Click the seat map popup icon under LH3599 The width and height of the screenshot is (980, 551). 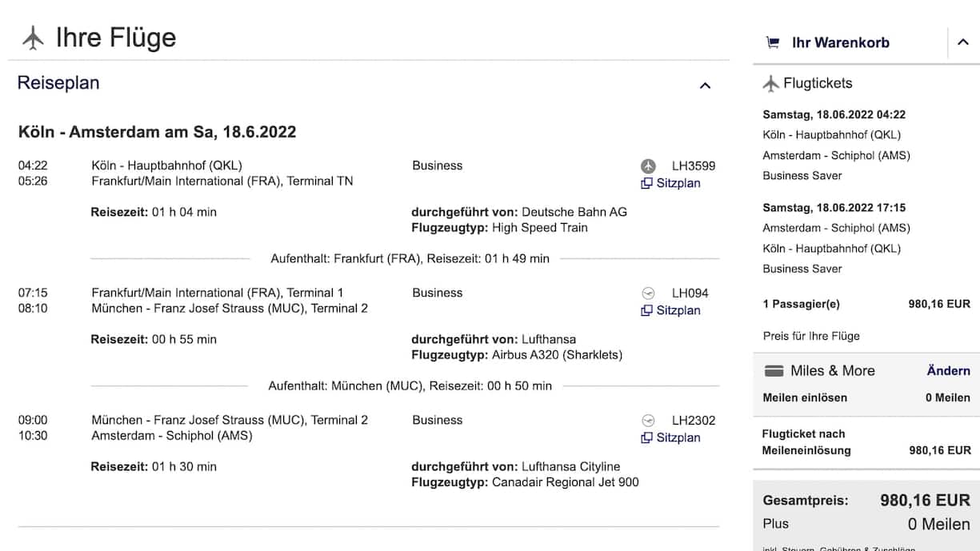click(646, 184)
